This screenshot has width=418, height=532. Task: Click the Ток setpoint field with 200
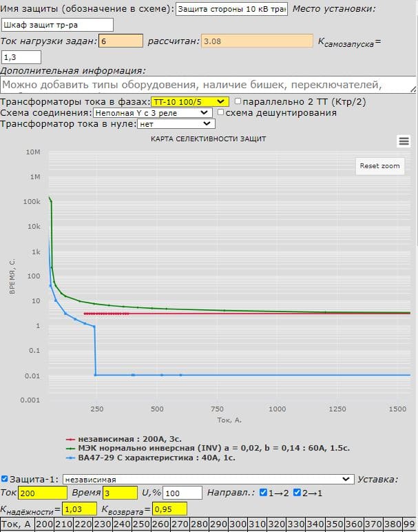coord(43,493)
